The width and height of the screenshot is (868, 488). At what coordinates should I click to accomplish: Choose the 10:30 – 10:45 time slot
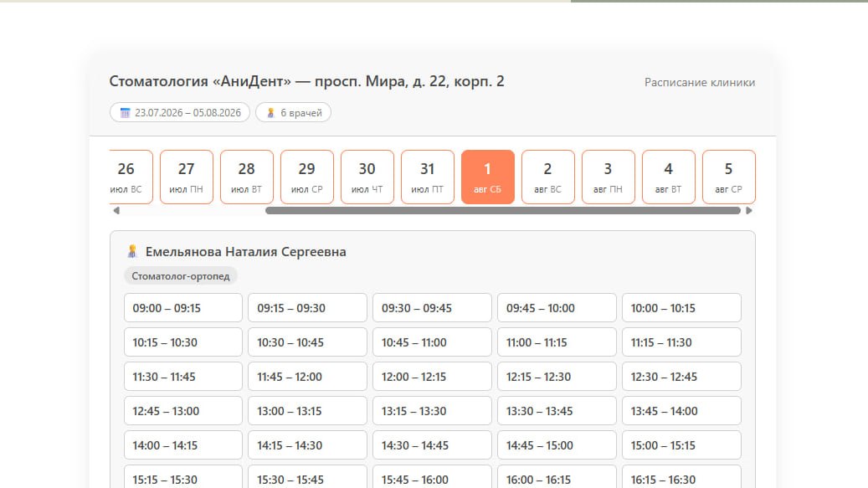(308, 342)
